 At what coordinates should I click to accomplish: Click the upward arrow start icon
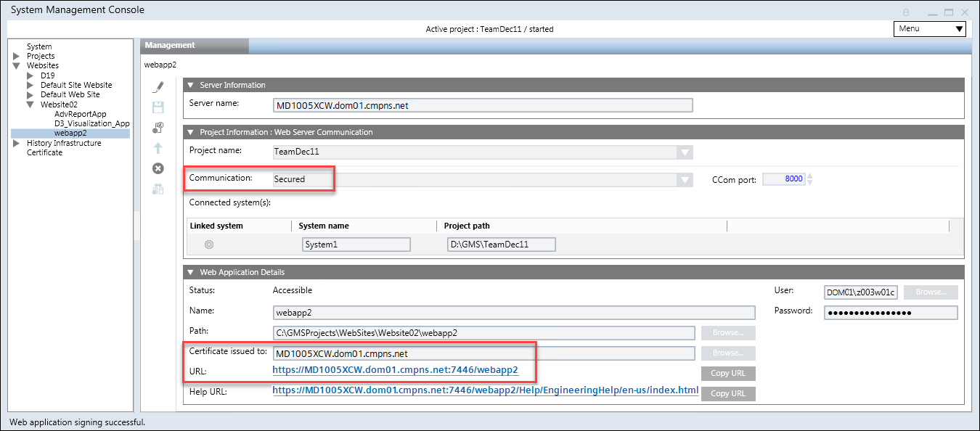click(158, 148)
